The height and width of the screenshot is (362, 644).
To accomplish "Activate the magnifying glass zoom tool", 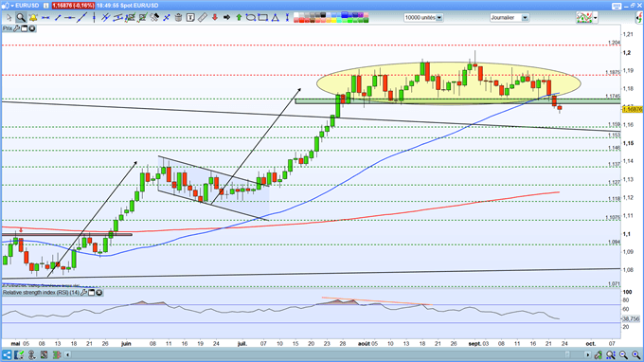I will point(21,18).
